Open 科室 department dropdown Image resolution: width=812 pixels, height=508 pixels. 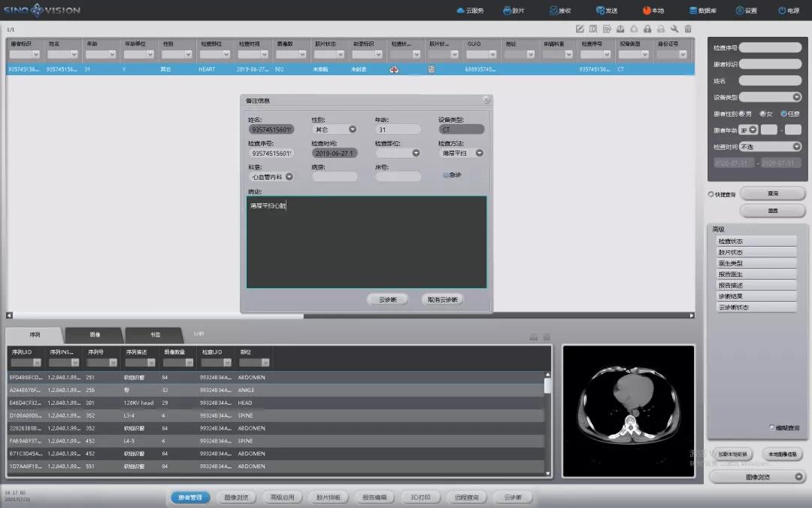coord(289,177)
